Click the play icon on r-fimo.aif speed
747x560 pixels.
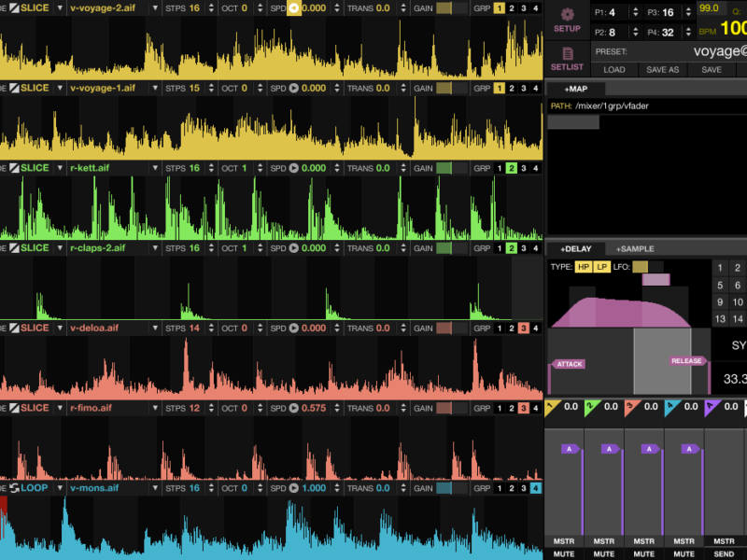[x=293, y=409]
